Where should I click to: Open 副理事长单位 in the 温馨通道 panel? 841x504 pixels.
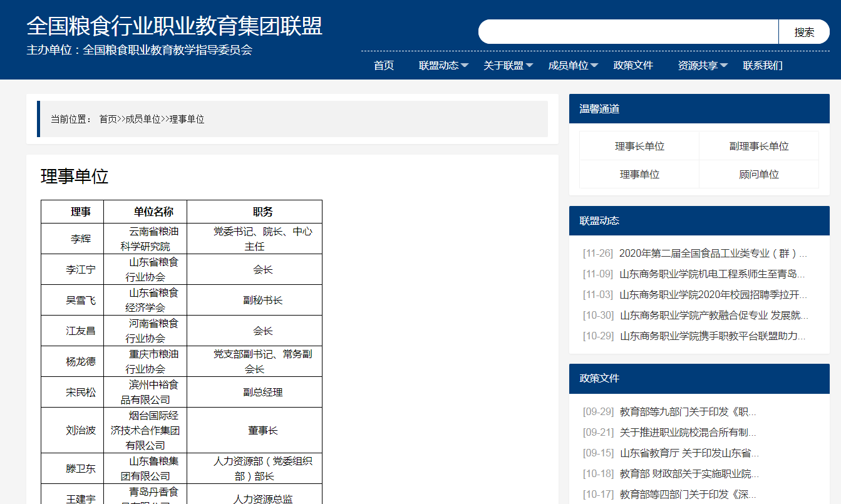(759, 146)
